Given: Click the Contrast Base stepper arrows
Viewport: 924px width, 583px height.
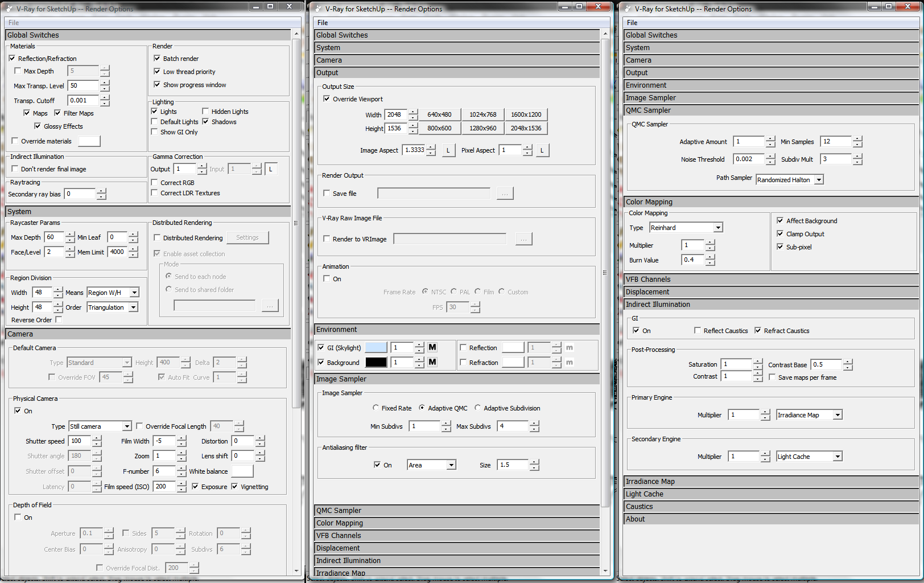Looking at the screenshot, I should 848,364.
